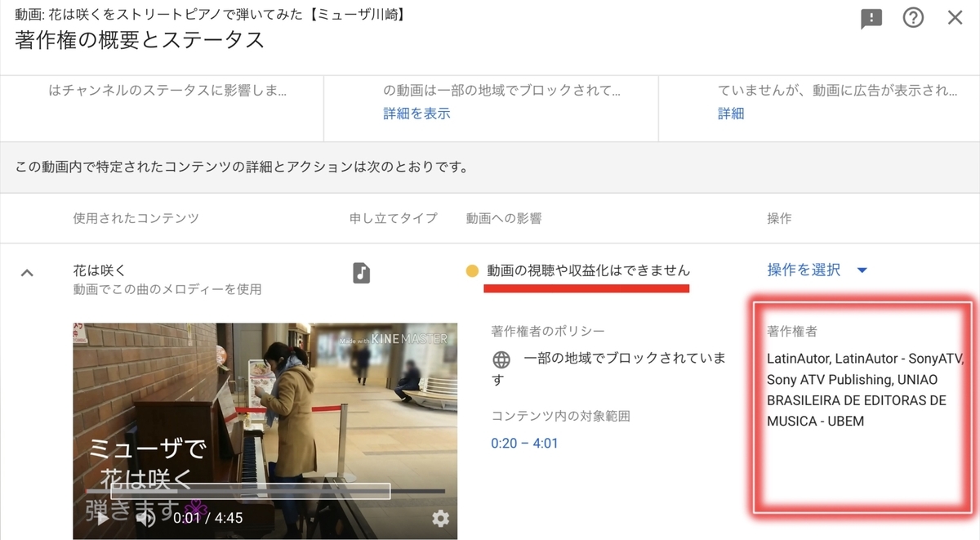Click the LatinAutor copyright owner text
The height and width of the screenshot is (540, 980).
(866, 390)
